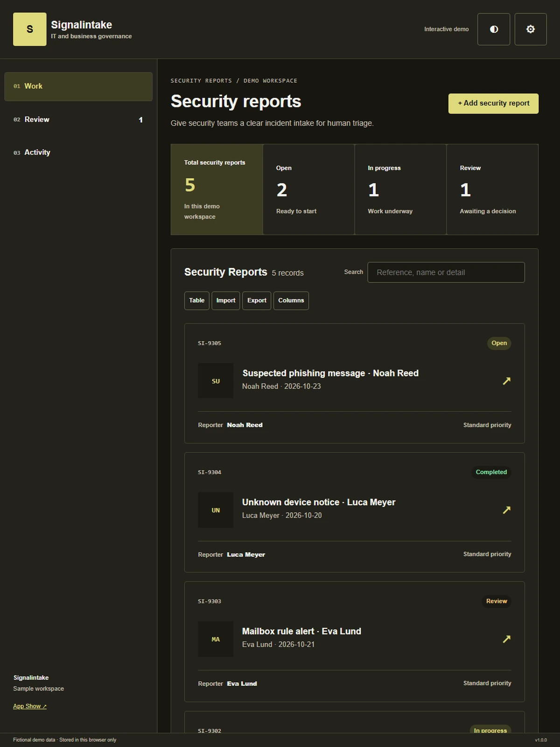This screenshot has height=747, width=560.
Task: Click the Signalintake S logo tile
Action: 29,29
